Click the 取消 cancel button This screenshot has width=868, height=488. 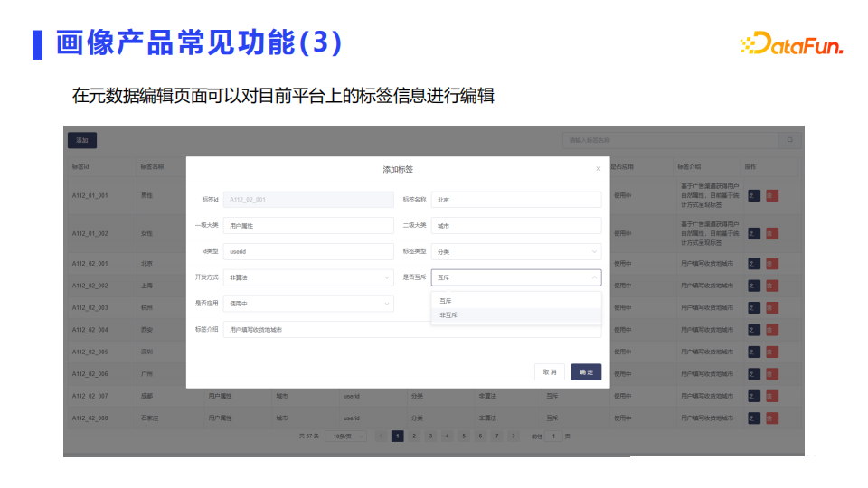coord(550,371)
